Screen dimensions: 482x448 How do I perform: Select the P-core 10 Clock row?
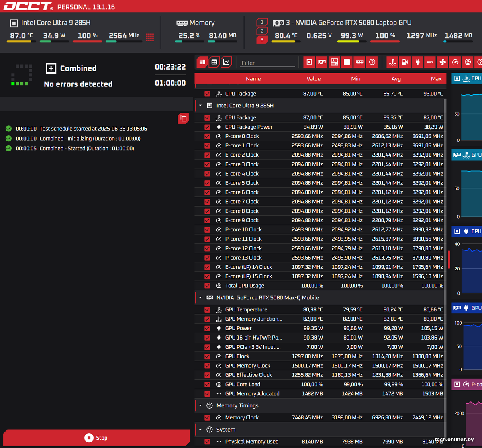(319, 230)
